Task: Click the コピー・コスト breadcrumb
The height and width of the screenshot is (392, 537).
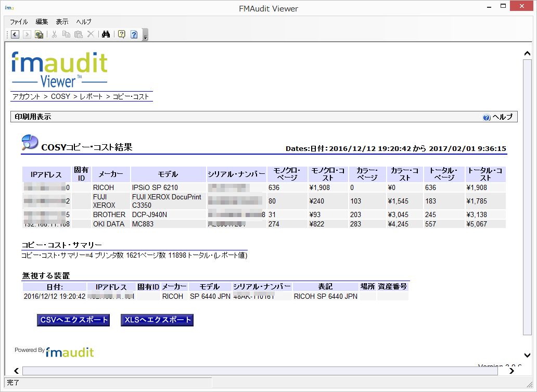Action: [x=131, y=97]
